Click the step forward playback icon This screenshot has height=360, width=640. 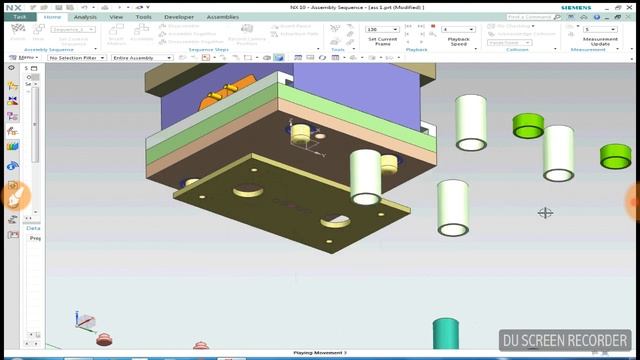(x=422, y=34)
